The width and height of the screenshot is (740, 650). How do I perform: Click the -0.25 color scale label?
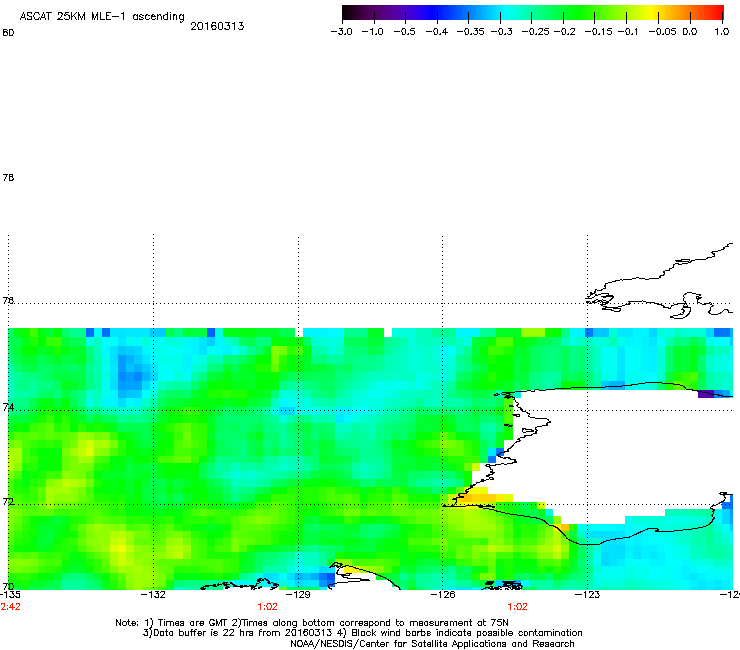click(x=536, y=32)
